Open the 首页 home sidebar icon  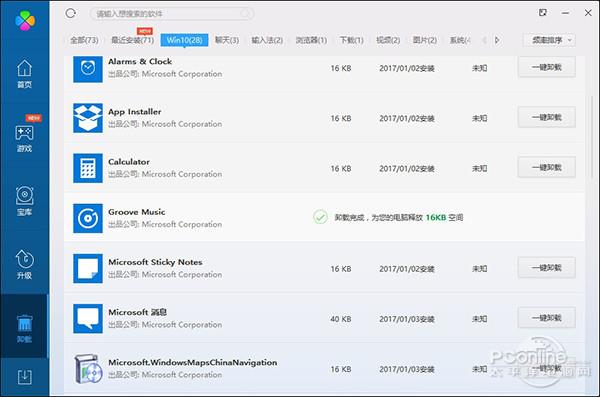24,74
